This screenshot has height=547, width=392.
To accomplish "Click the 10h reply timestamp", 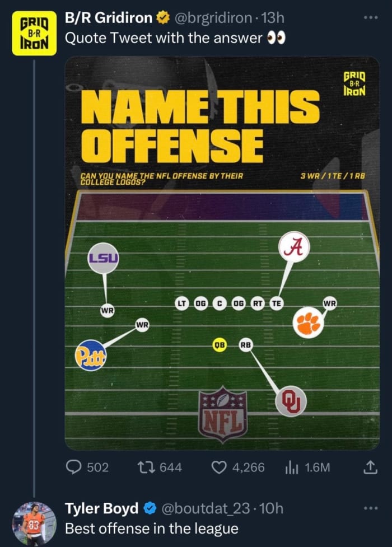I will pos(272,508).
